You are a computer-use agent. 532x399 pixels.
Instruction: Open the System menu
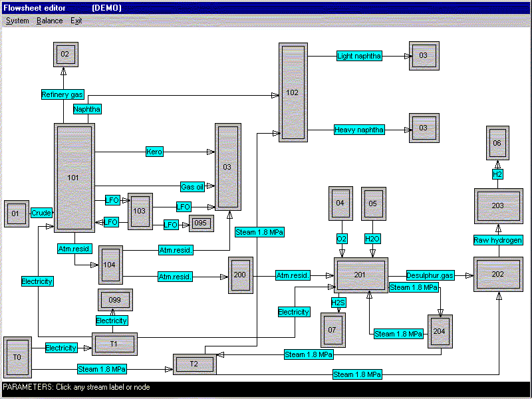click(17, 21)
